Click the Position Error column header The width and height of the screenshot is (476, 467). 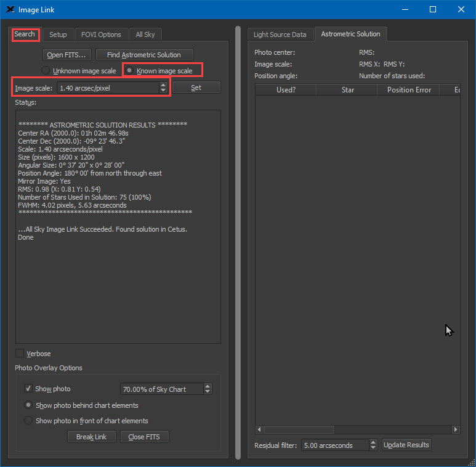pyautogui.click(x=409, y=90)
